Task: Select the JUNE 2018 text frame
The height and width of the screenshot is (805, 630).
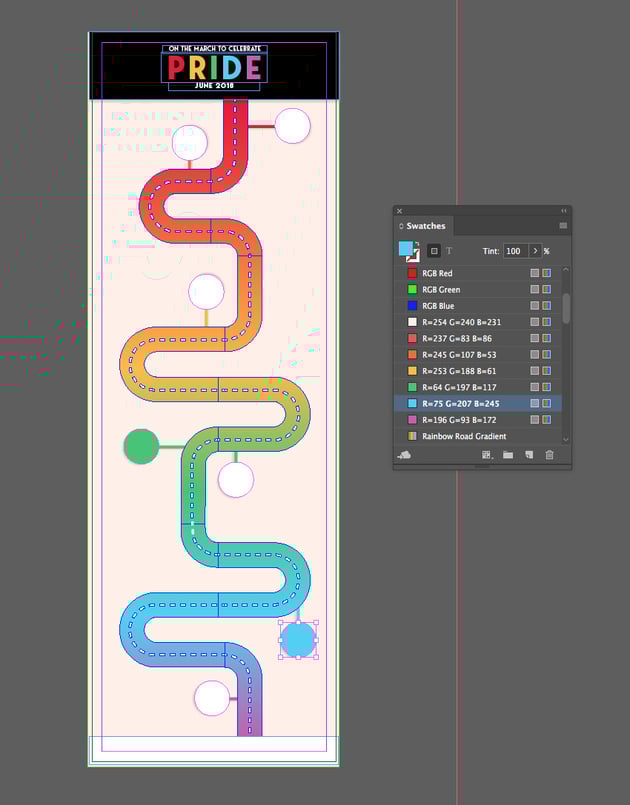Action: 214,86
